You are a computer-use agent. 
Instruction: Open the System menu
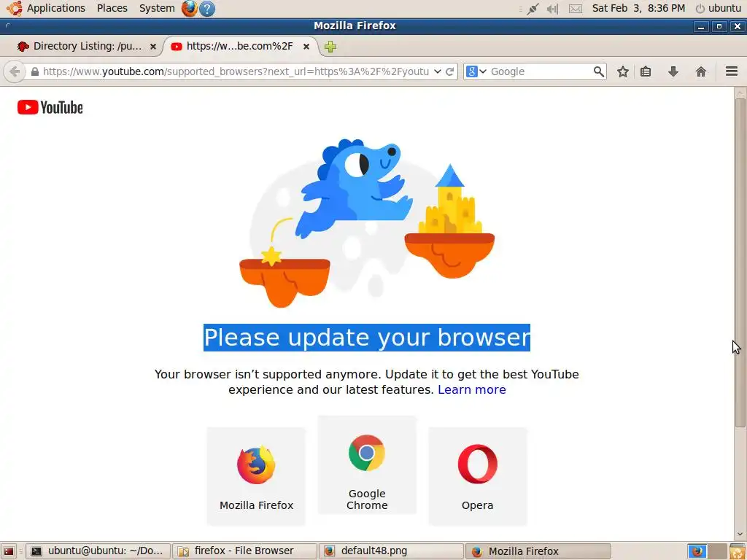[x=157, y=8]
